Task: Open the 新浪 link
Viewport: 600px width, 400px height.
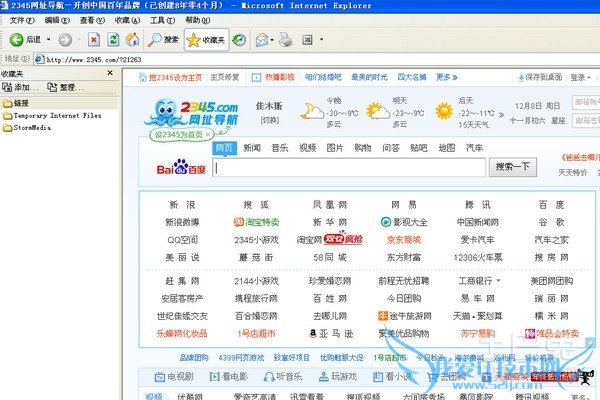Action: (182, 205)
